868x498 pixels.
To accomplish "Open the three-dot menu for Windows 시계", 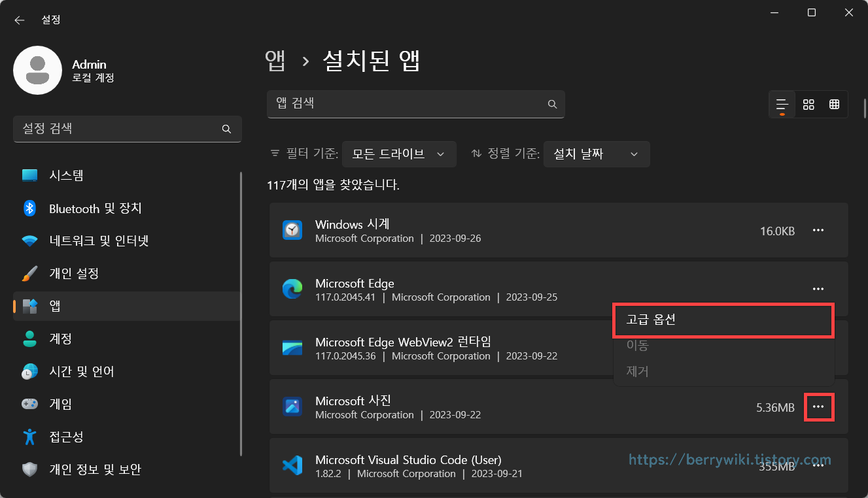I will pos(818,230).
